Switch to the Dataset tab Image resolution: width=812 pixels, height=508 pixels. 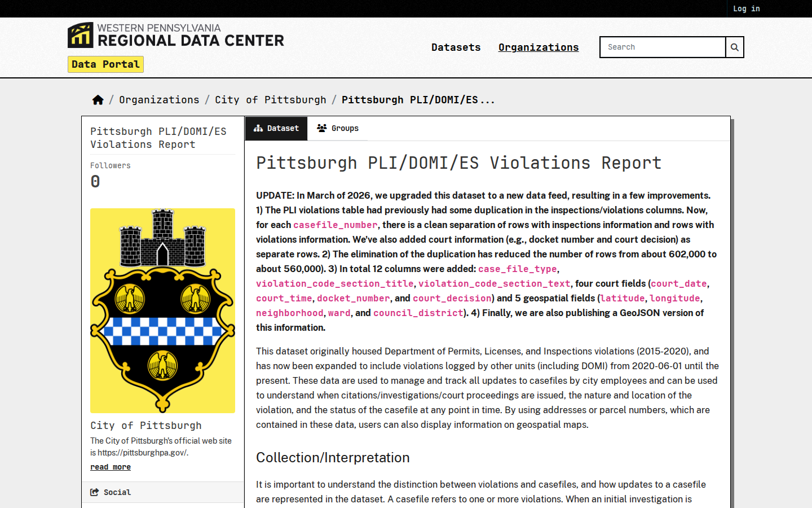[x=276, y=129]
